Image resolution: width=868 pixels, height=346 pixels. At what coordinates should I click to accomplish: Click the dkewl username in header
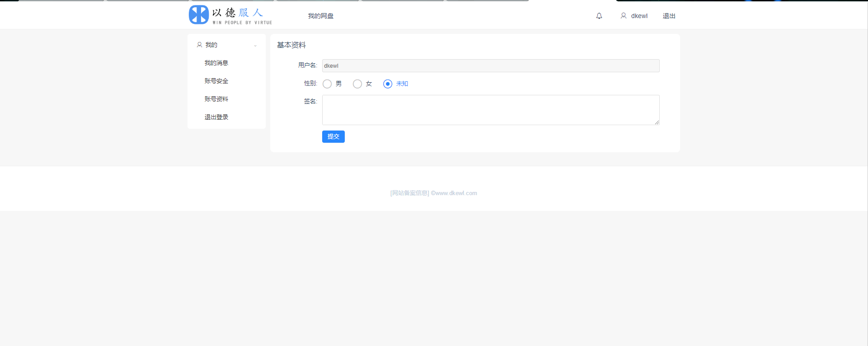pos(639,16)
